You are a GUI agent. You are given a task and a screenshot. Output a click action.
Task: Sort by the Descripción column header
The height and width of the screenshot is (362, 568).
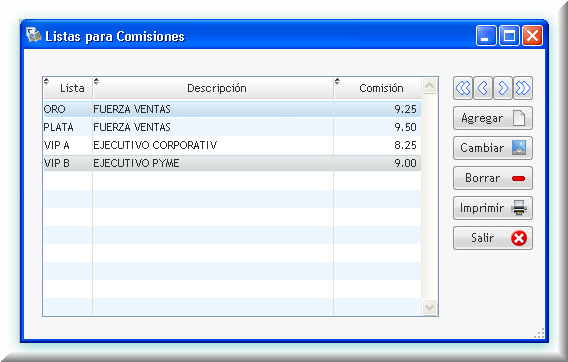213,88
